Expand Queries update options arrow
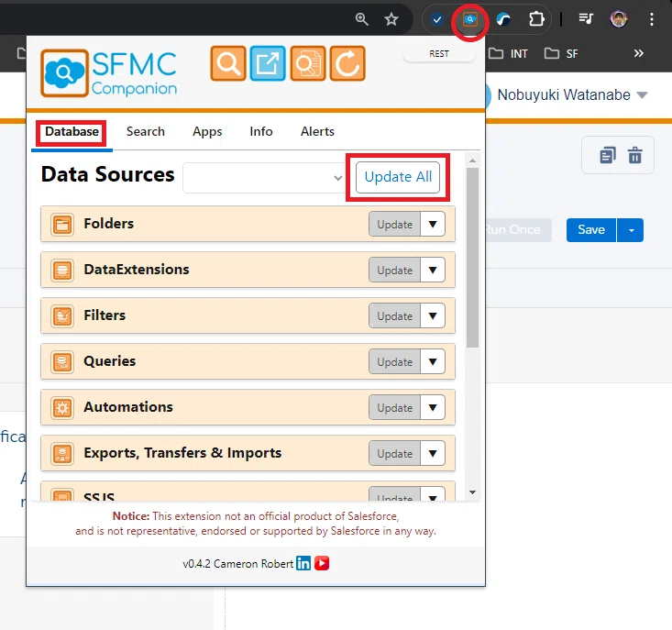Image resolution: width=672 pixels, height=630 pixels. point(433,361)
